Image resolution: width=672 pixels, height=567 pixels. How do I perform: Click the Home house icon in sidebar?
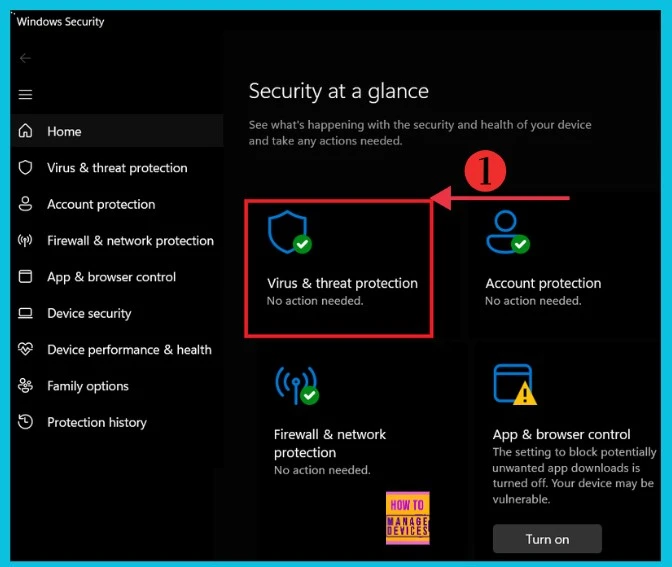click(x=25, y=131)
